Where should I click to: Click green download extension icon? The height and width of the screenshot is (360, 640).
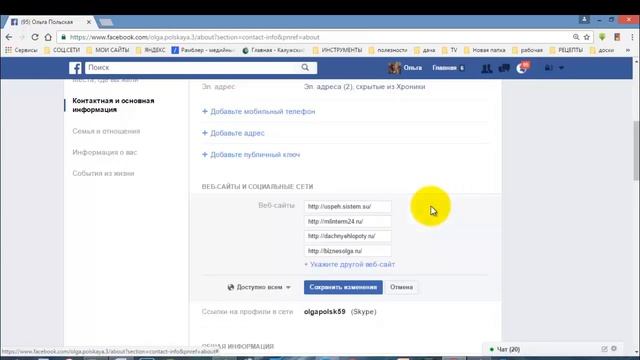[x=602, y=37]
